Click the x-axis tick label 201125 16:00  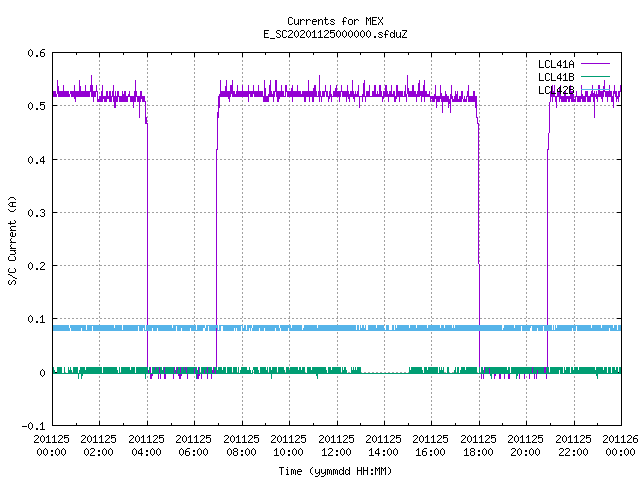[x=430, y=445]
